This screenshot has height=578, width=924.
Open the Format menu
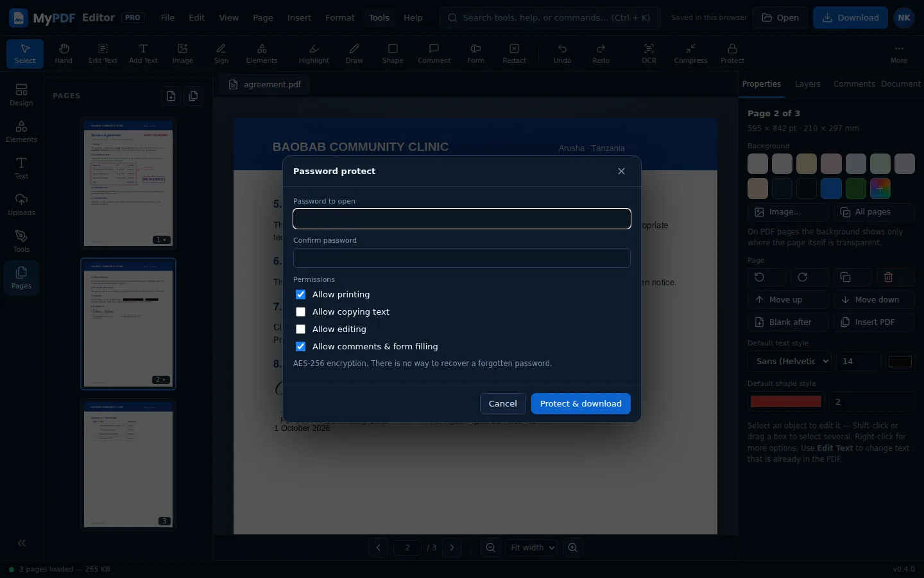pyautogui.click(x=339, y=18)
